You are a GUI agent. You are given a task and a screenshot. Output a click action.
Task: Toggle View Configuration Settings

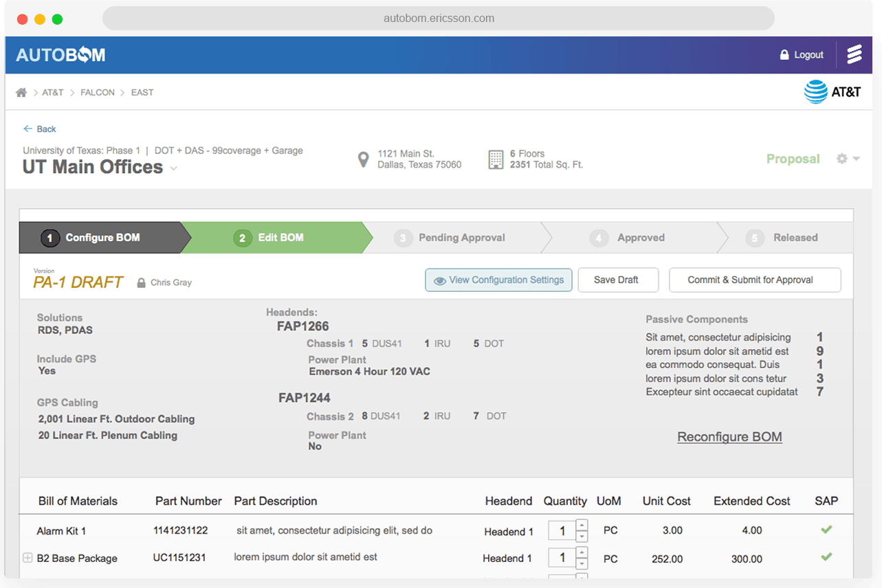coord(498,280)
